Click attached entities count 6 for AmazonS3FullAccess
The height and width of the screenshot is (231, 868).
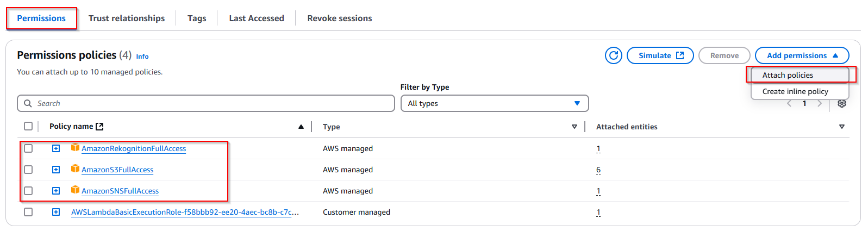(598, 170)
